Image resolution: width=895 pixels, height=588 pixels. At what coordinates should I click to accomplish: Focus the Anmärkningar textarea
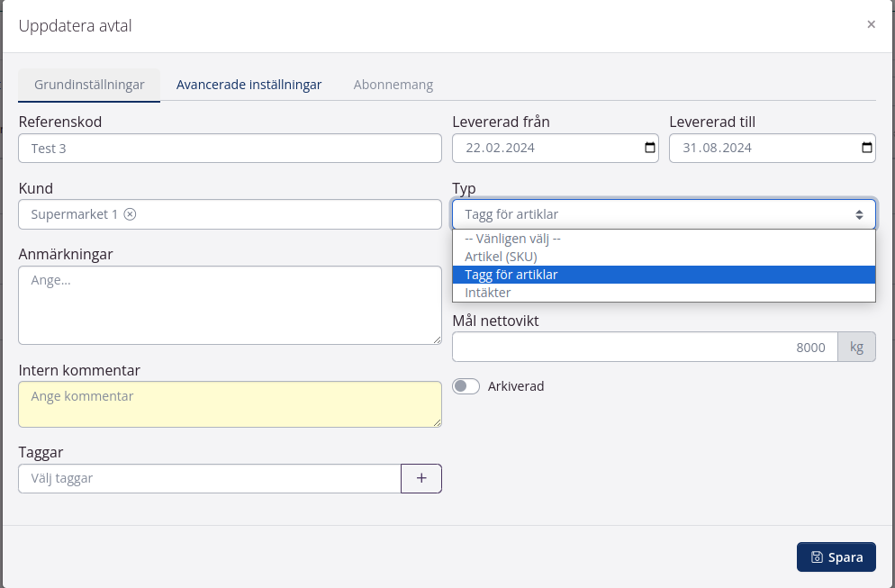click(x=230, y=304)
